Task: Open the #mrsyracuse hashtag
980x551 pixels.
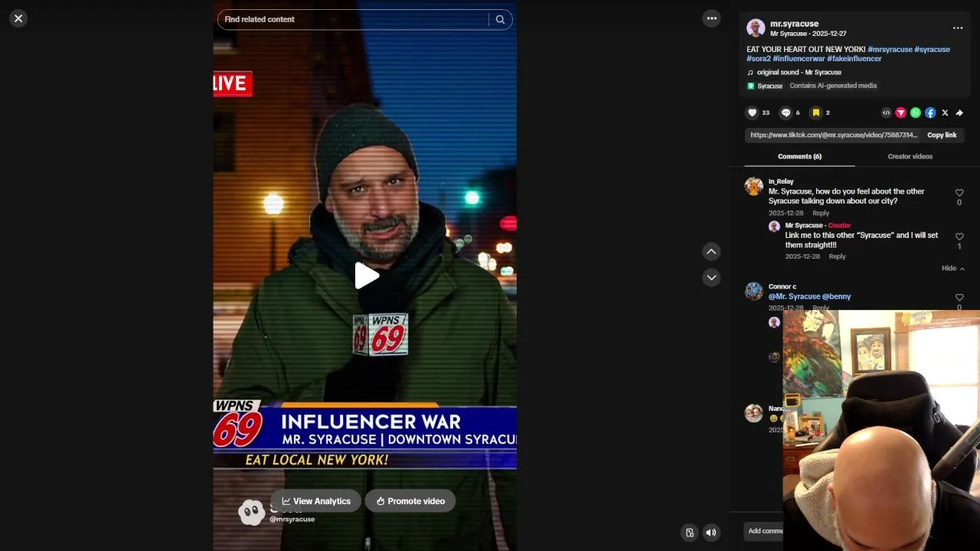Action: point(890,50)
